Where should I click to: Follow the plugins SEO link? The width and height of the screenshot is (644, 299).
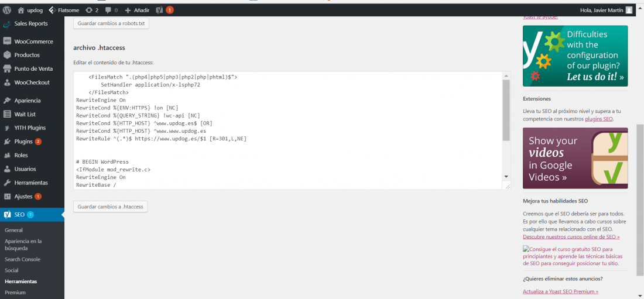tap(599, 119)
